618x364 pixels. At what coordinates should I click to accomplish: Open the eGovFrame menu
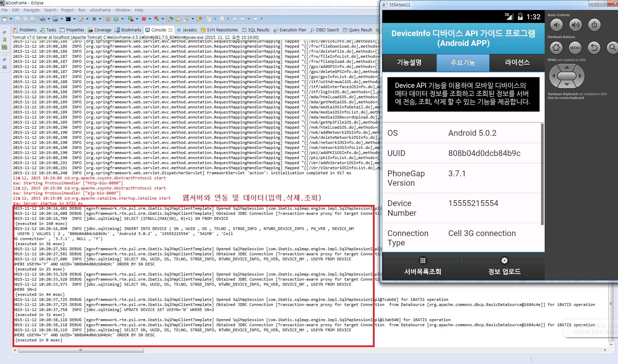pos(100,10)
